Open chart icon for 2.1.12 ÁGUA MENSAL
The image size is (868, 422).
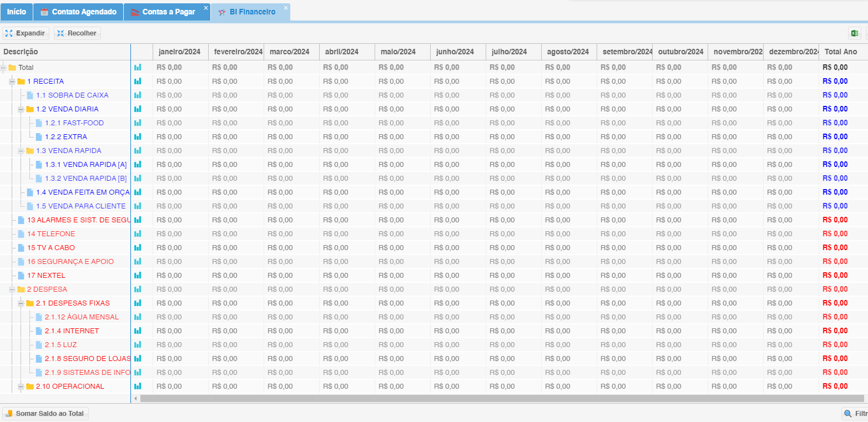pyautogui.click(x=138, y=317)
